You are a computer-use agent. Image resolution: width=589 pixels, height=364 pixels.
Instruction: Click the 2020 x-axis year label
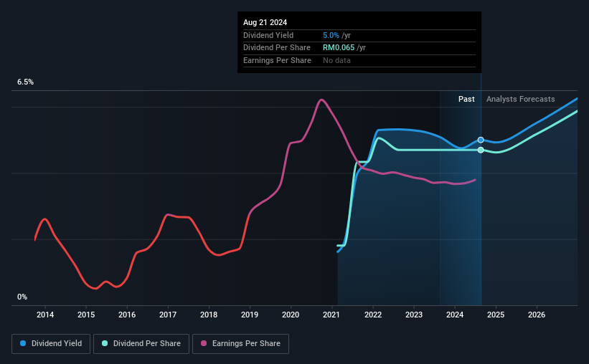click(291, 315)
